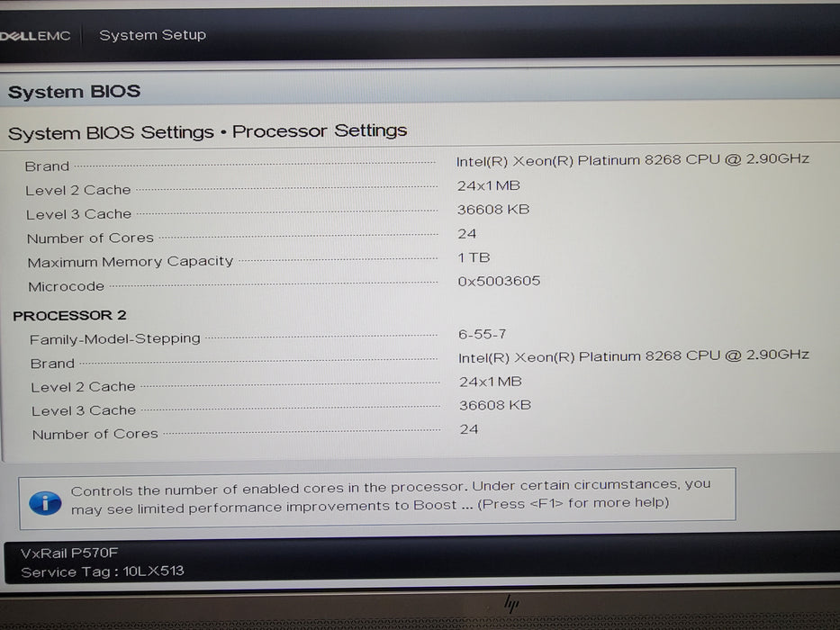Click the PROCESSOR 2 section heading
This screenshot has height=630, width=840.
tap(69, 316)
